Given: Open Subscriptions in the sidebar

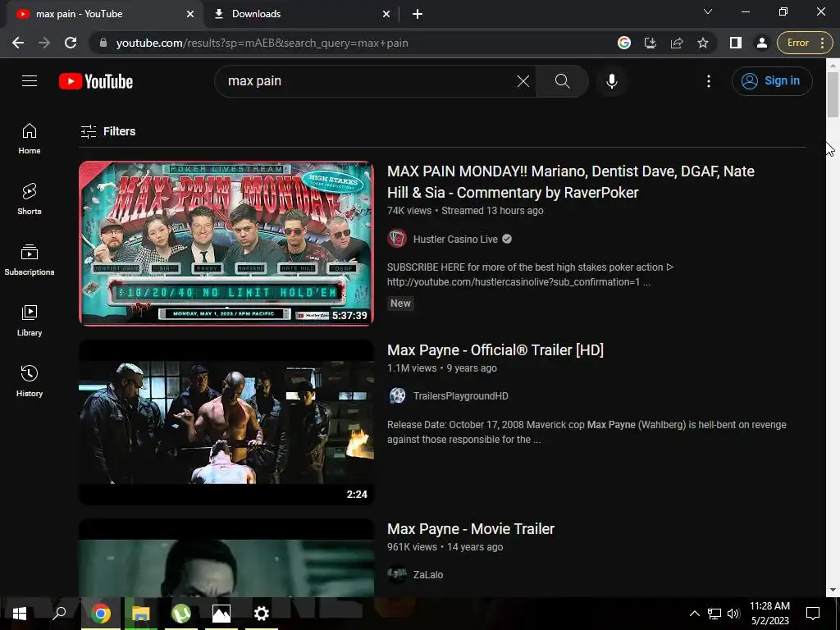Looking at the screenshot, I should (x=30, y=260).
